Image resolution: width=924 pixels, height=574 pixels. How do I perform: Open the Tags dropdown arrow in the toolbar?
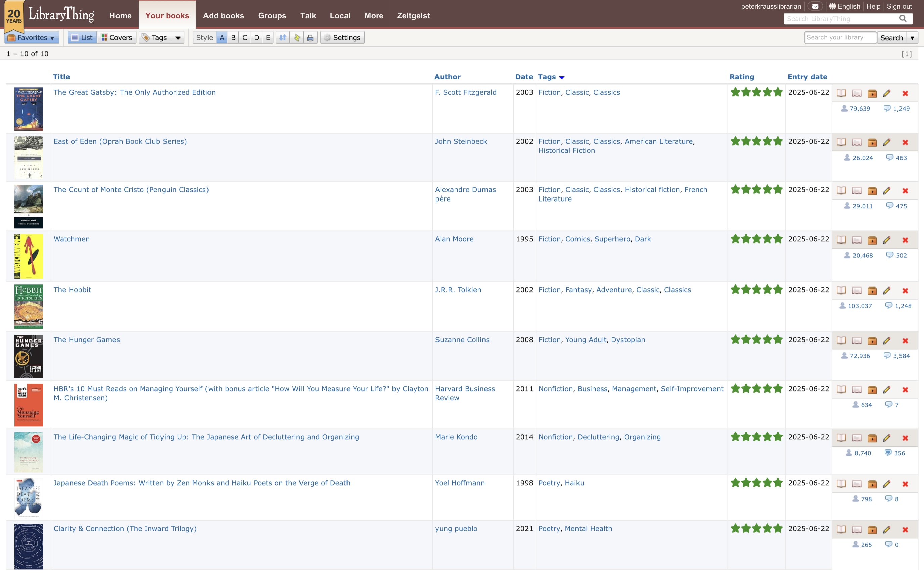pos(178,37)
